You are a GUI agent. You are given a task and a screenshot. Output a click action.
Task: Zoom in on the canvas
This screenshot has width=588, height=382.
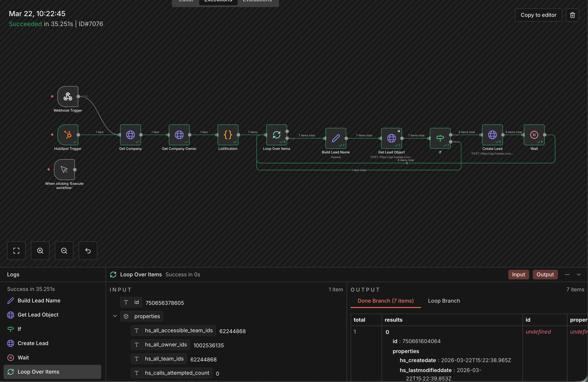(x=40, y=250)
